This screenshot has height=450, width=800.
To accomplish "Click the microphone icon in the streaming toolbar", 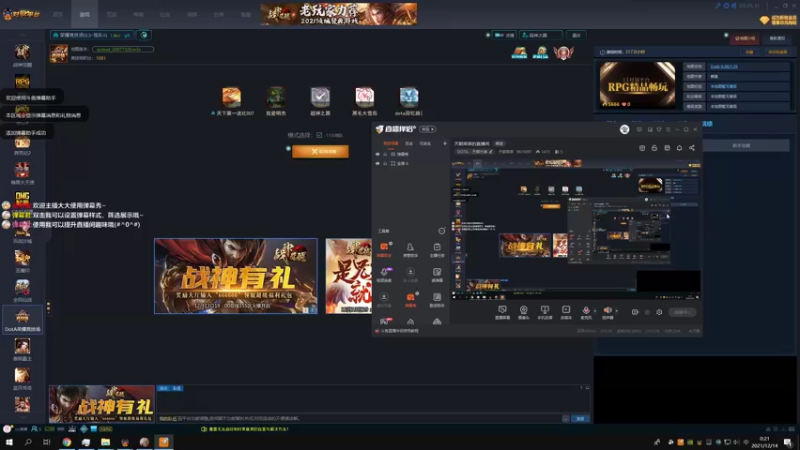I will pyautogui.click(x=586, y=310).
